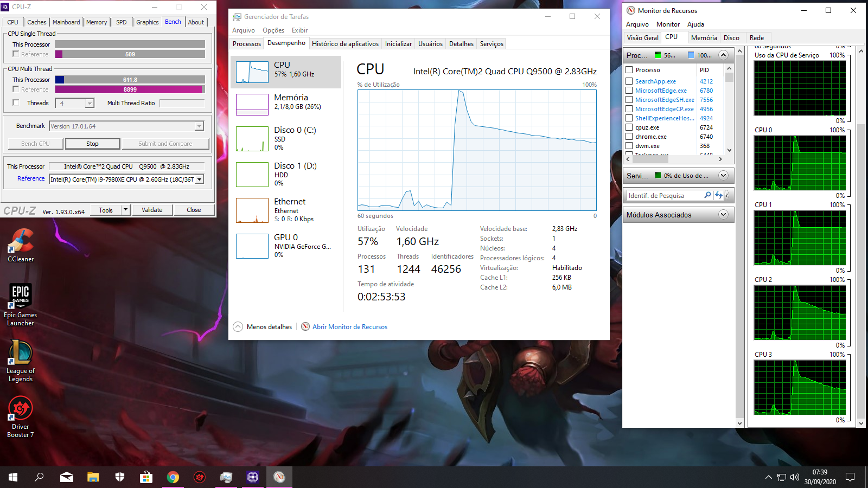
Task: Open CCleaner desktop shortcut
Action: tap(21, 245)
